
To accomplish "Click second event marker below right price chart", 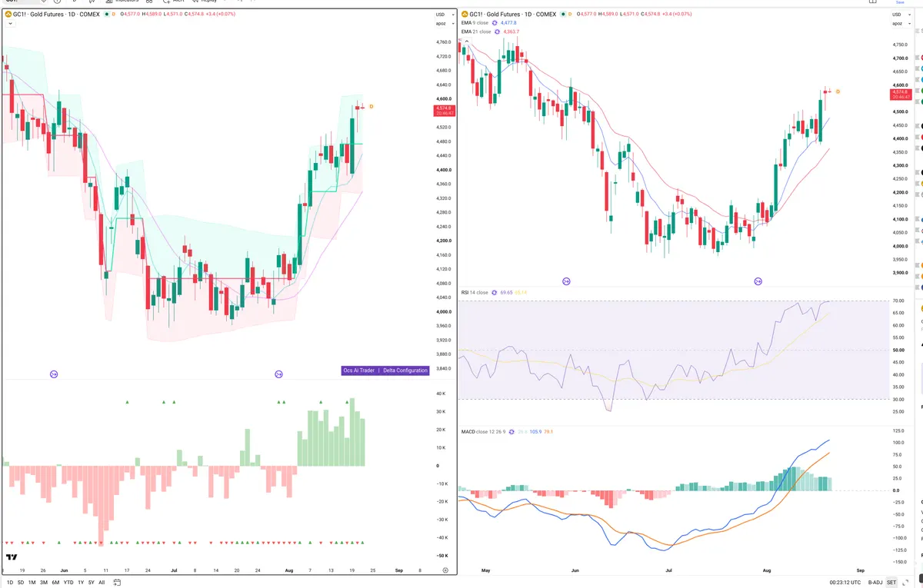I will pyautogui.click(x=758, y=282).
